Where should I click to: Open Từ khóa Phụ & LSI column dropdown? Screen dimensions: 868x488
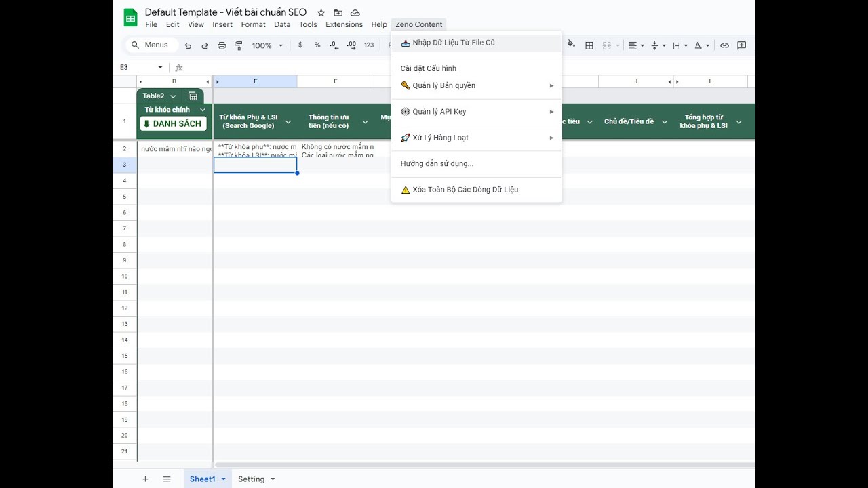pos(288,122)
